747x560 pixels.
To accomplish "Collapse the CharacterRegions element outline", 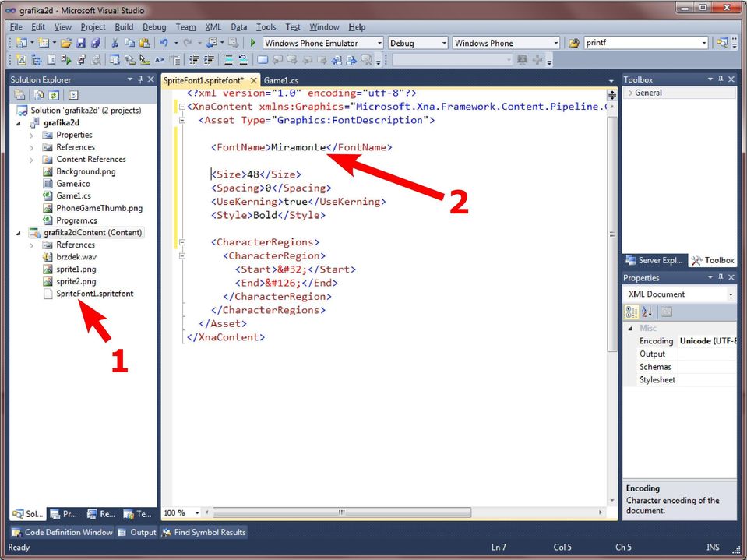I will coord(182,242).
